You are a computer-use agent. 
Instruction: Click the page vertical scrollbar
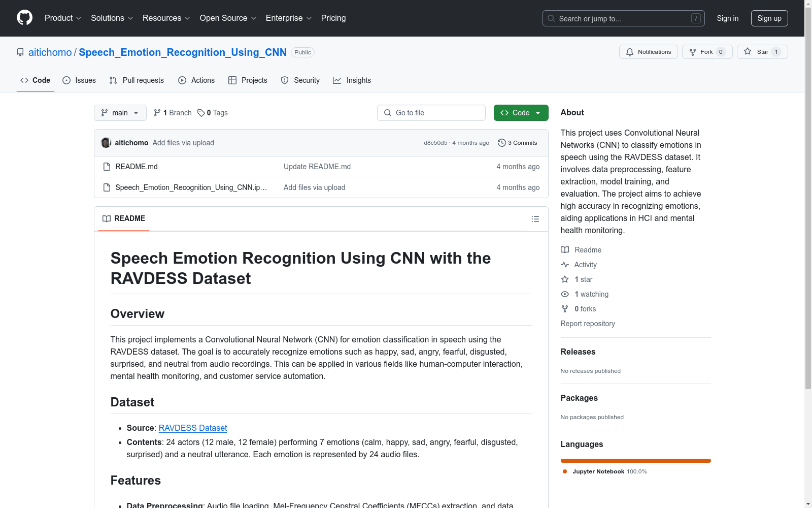pos(808,198)
